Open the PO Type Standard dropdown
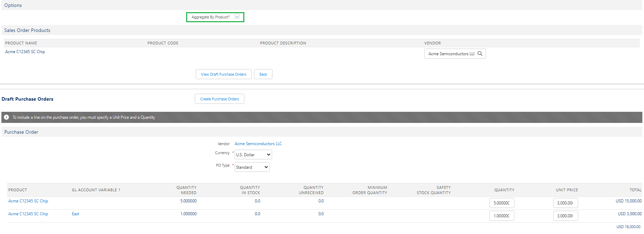Image resolution: width=644 pixels, height=234 pixels. coord(252,167)
